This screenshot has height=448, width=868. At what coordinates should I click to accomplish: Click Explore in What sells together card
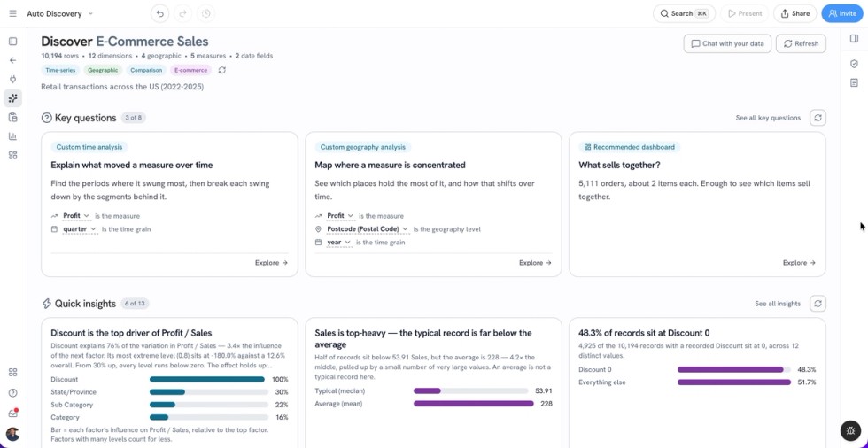799,263
